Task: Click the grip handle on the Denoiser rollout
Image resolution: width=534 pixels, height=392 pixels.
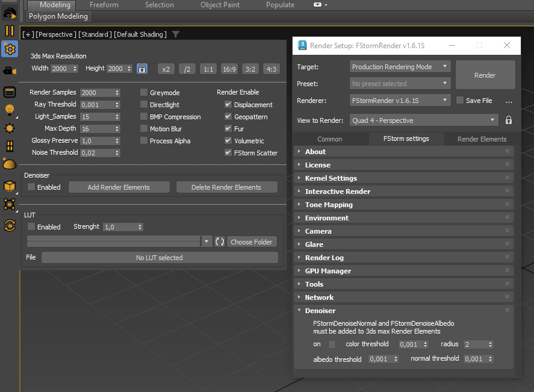Action: (507, 310)
